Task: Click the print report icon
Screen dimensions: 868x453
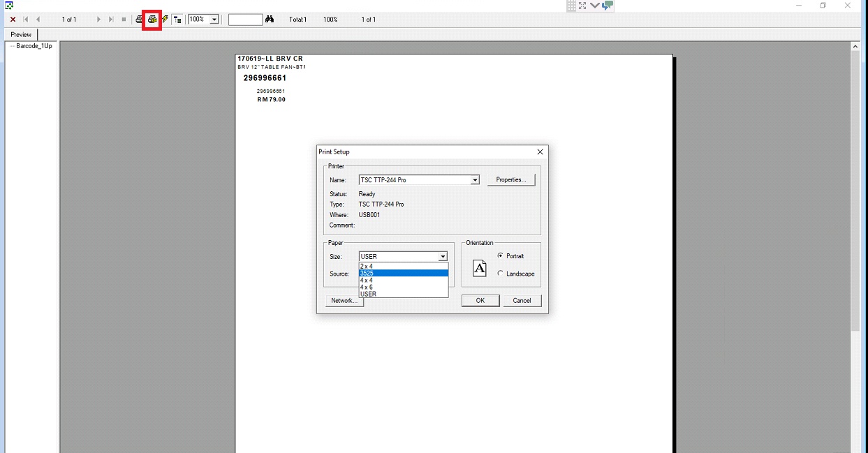Action: (140, 20)
